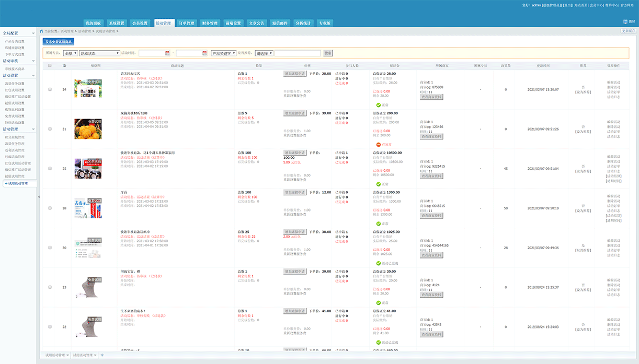
Task: Click the keyword search text field
Action: click(x=298, y=53)
